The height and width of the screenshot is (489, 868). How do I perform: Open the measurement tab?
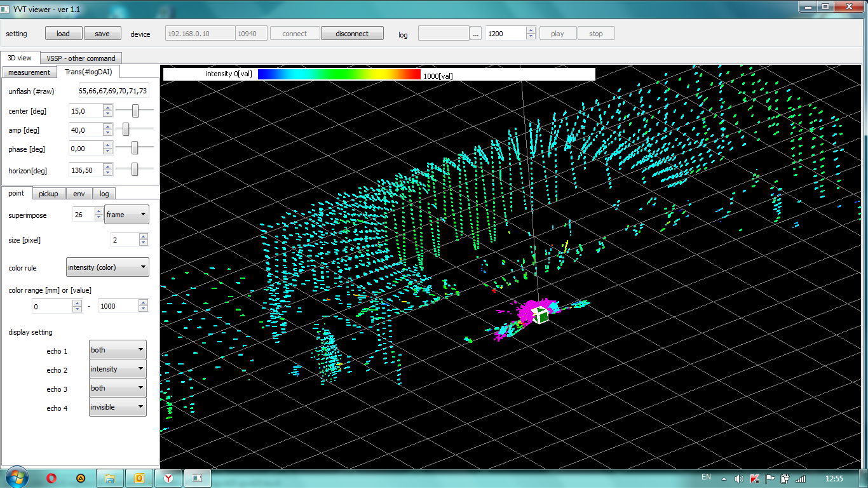(29, 72)
